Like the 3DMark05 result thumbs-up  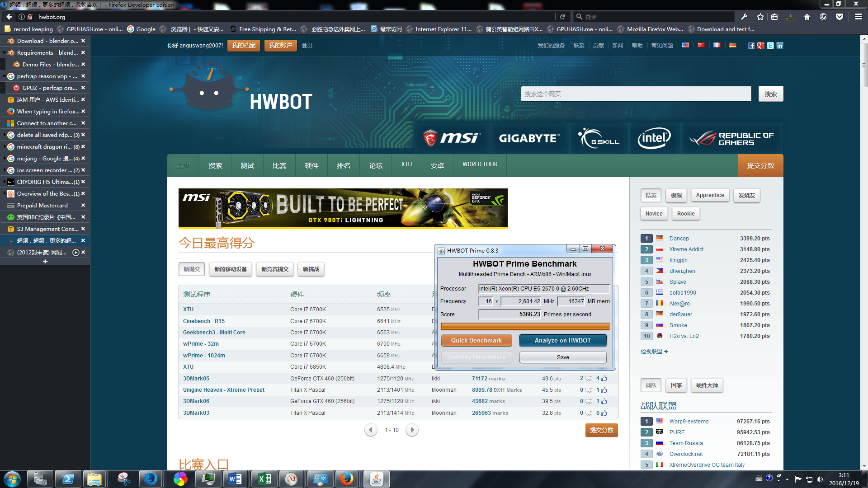[604, 379]
